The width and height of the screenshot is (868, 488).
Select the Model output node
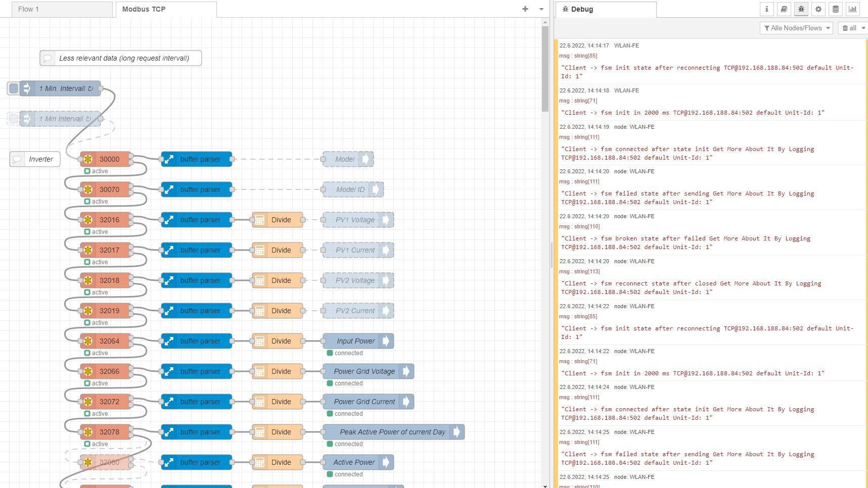(348, 159)
